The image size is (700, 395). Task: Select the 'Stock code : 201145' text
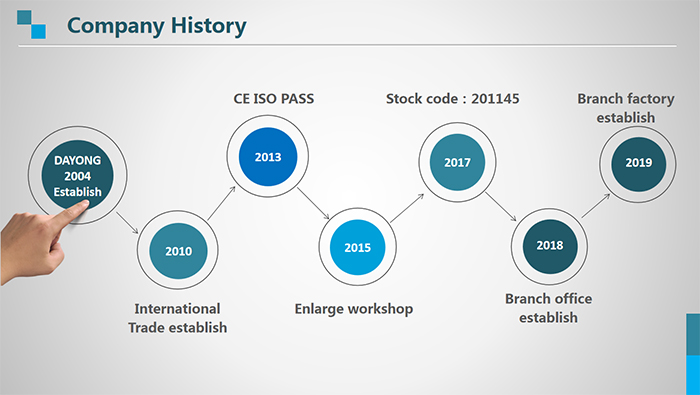(x=453, y=99)
